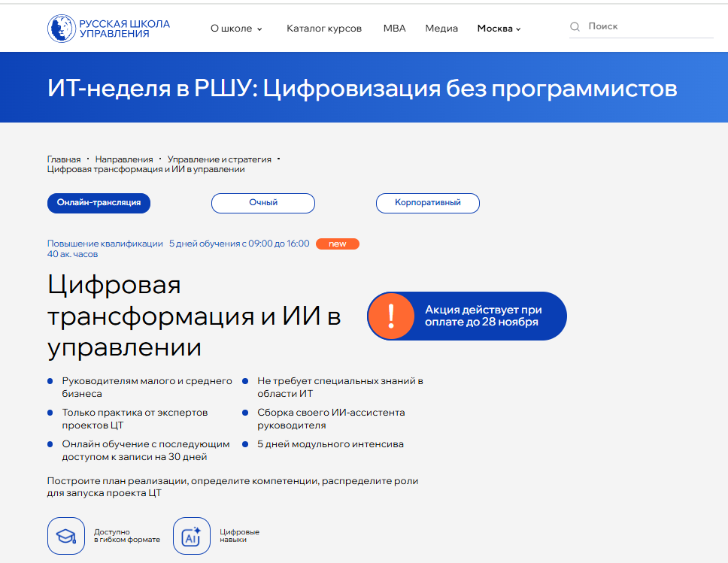Screen dimensions: 728x563
Task: Click the search magnifier icon
Action: pyautogui.click(x=574, y=26)
